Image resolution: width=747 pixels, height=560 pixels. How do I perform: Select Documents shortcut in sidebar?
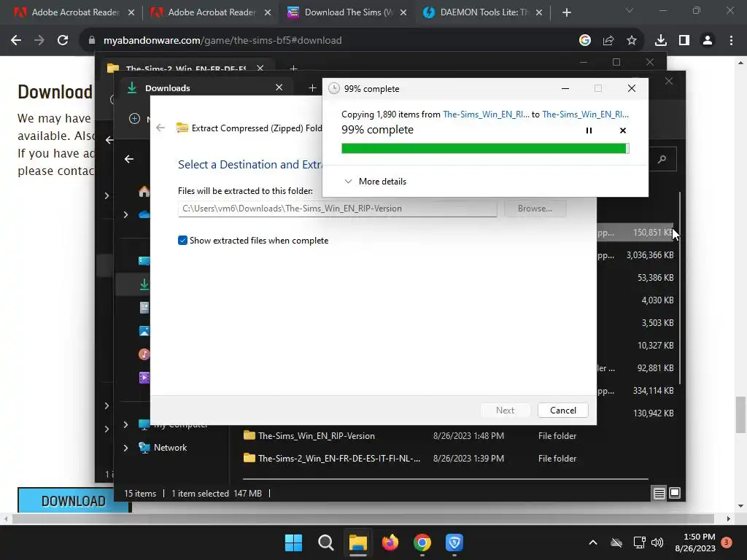[x=144, y=308]
